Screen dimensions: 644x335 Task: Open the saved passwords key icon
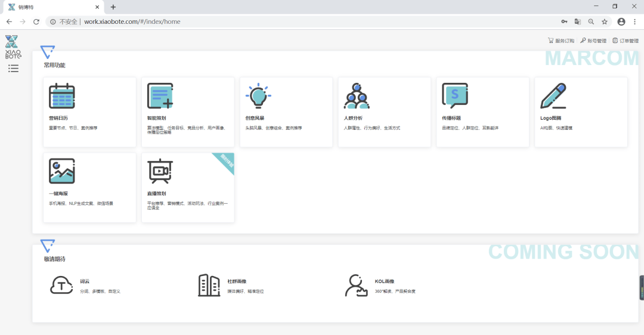click(564, 22)
